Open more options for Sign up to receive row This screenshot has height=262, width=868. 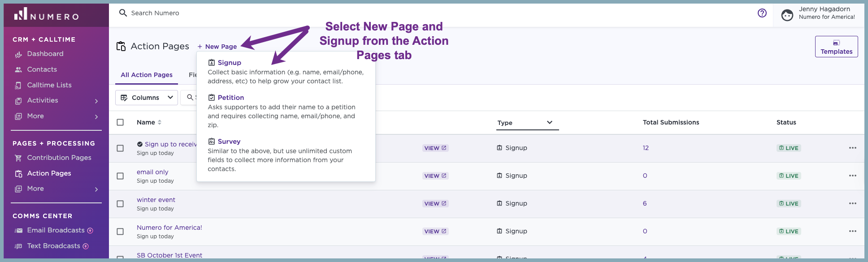pyautogui.click(x=853, y=148)
